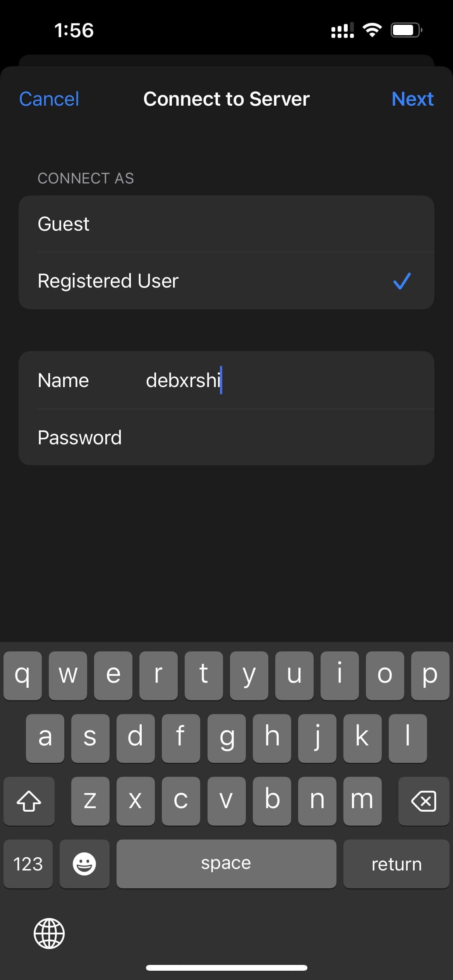Screen dimensions: 453x980
Task: Tap the Wi-Fi icon in status bar
Action: (x=373, y=30)
